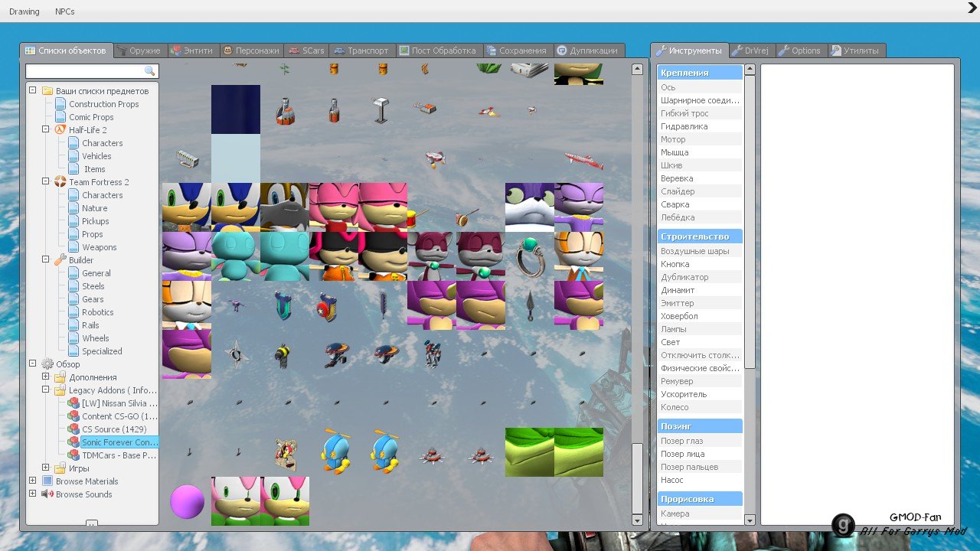
Task: Click the tool list scrollbar up arrow
Action: pyautogui.click(x=750, y=70)
